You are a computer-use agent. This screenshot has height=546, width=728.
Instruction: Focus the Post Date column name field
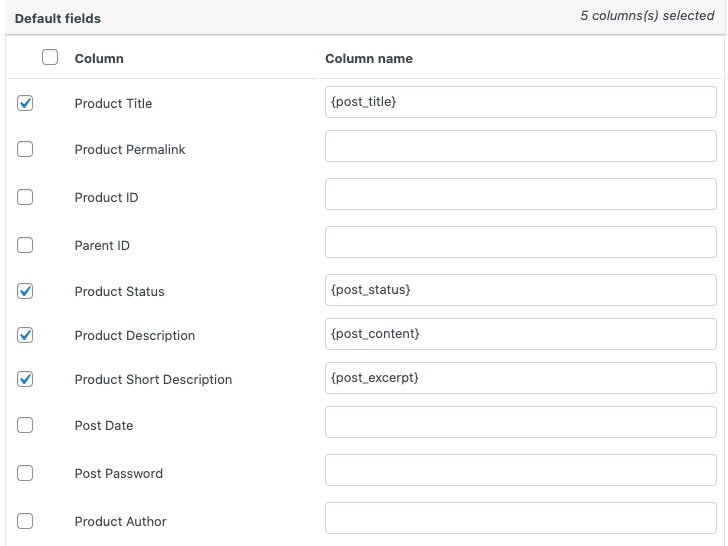tap(520, 422)
